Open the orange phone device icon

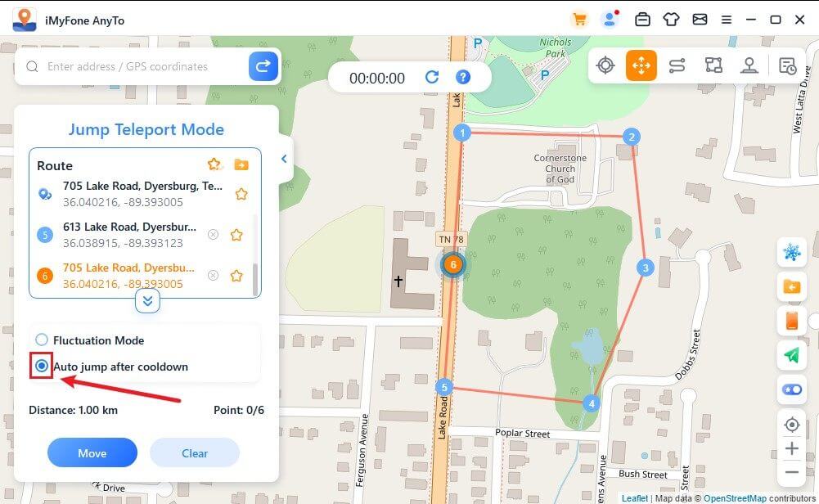792,321
